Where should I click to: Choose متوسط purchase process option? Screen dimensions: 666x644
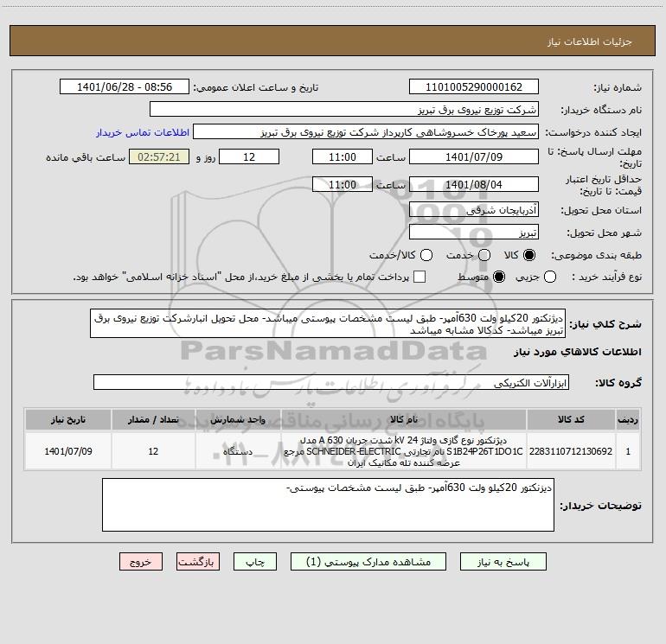[x=499, y=277]
